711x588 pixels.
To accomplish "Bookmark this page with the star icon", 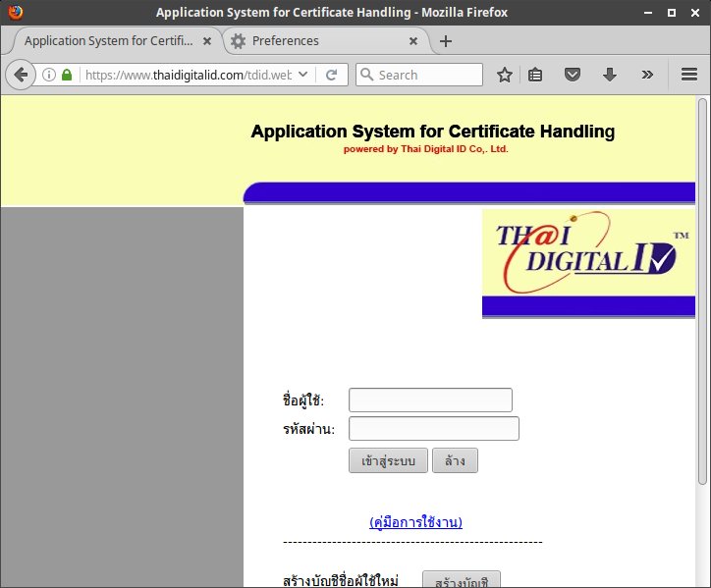I will point(504,75).
